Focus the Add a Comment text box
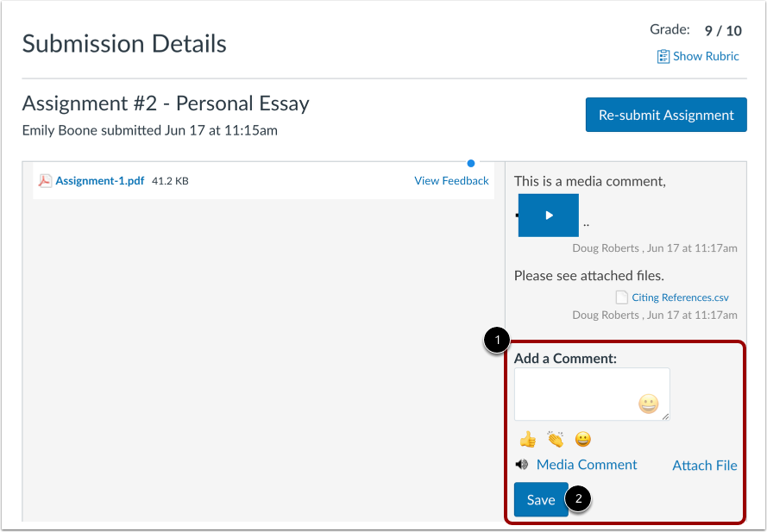The width and height of the screenshot is (767, 532). coord(592,394)
